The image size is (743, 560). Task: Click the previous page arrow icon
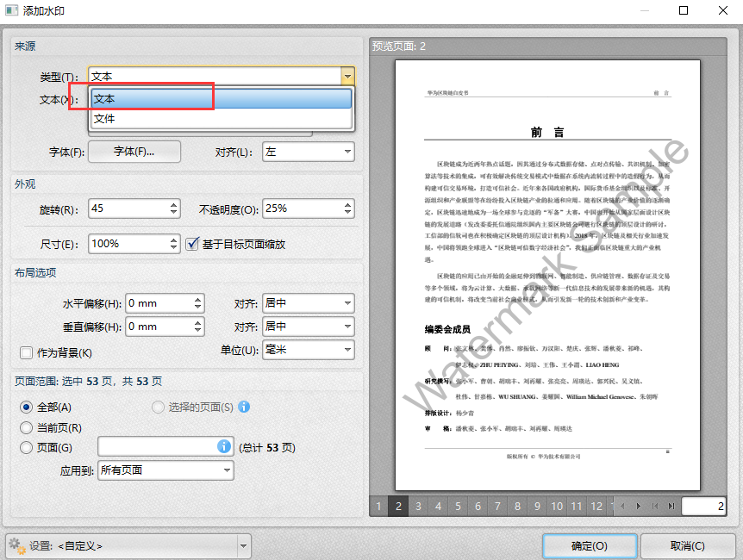pyautogui.click(x=623, y=506)
